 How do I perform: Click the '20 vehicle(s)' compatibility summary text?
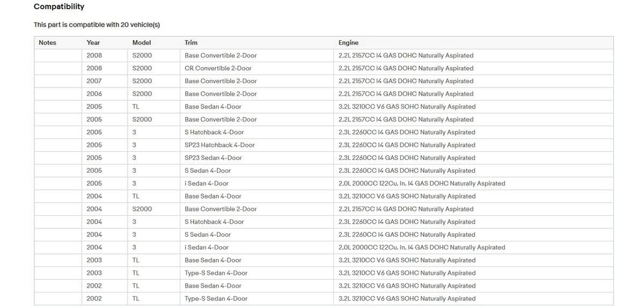coord(97,25)
